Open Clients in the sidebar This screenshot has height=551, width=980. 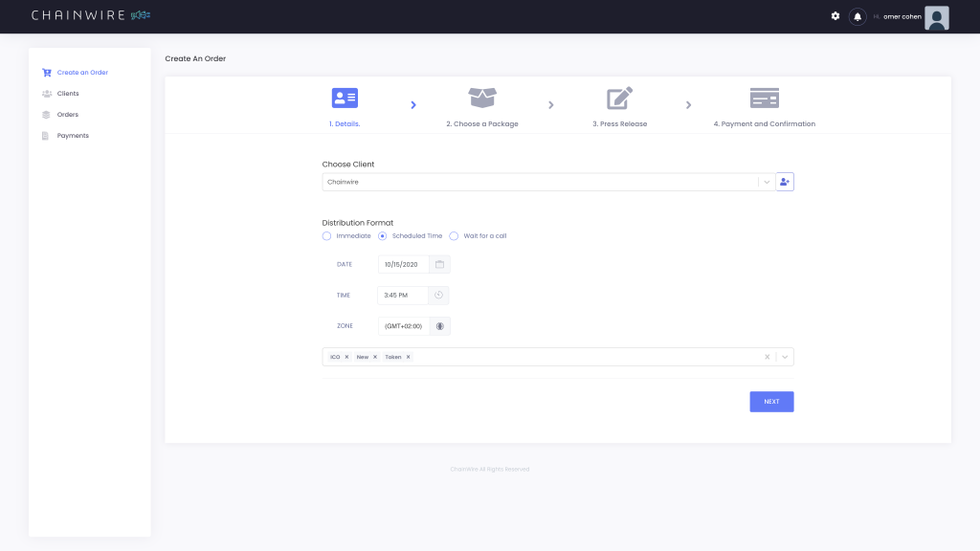point(68,94)
